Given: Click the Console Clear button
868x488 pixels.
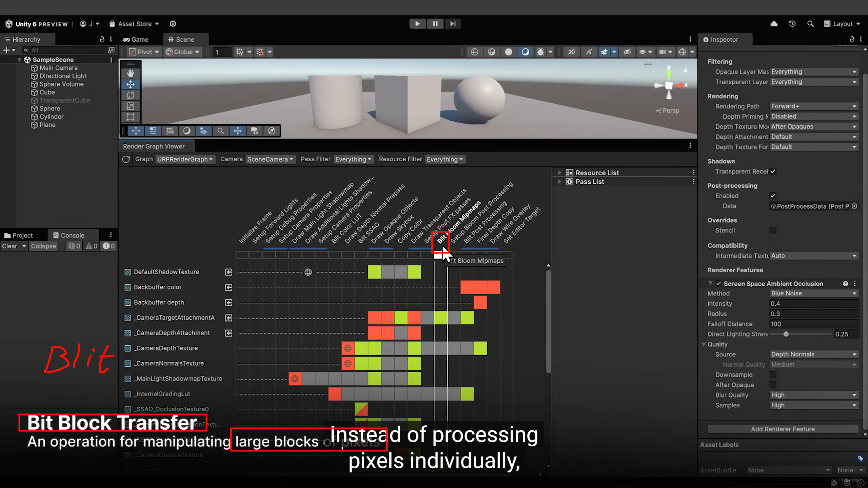Looking at the screenshot, I should pos(10,246).
